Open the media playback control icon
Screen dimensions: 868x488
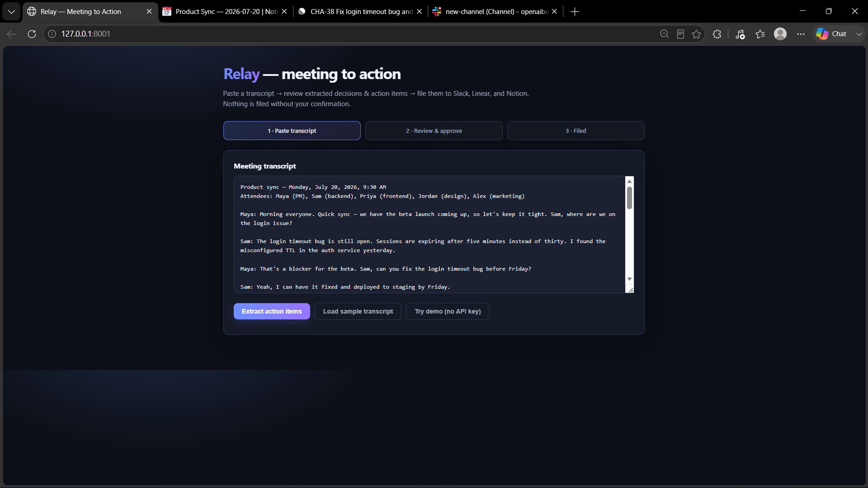pyautogui.click(x=740, y=34)
